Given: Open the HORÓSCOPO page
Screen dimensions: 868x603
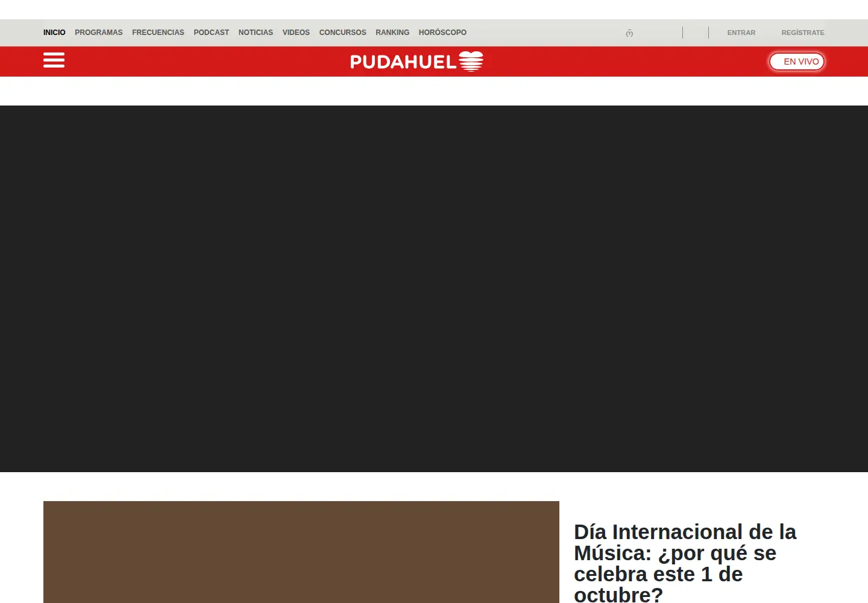Looking at the screenshot, I should (442, 33).
